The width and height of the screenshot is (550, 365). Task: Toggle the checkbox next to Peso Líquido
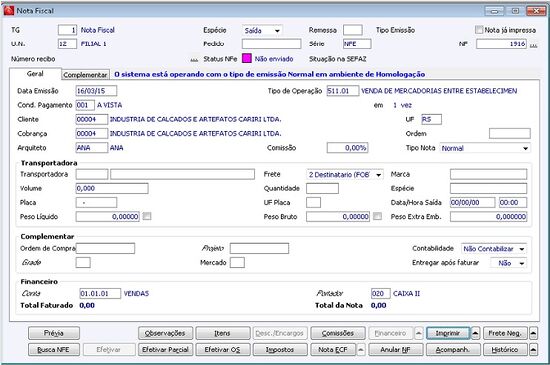pyautogui.click(x=147, y=216)
